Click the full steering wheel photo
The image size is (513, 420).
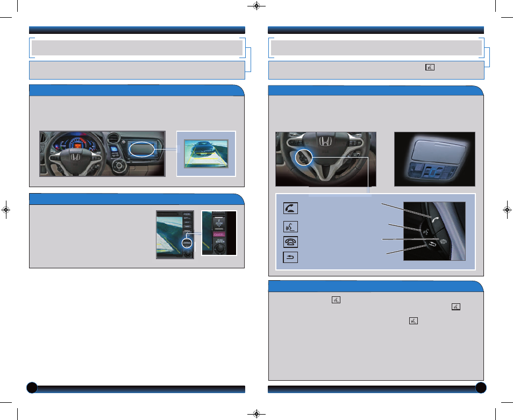(x=326, y=159)
